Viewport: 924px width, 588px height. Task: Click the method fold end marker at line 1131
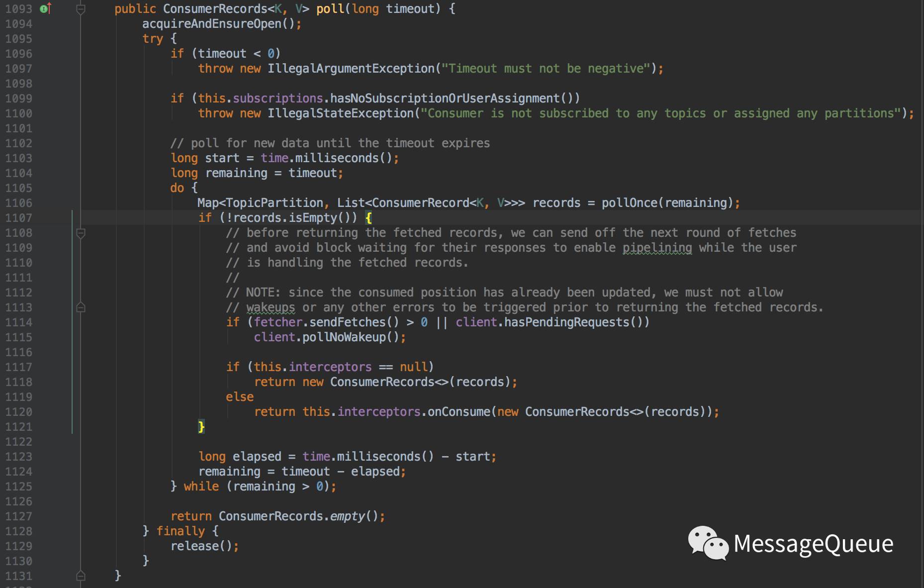point(81,576)
